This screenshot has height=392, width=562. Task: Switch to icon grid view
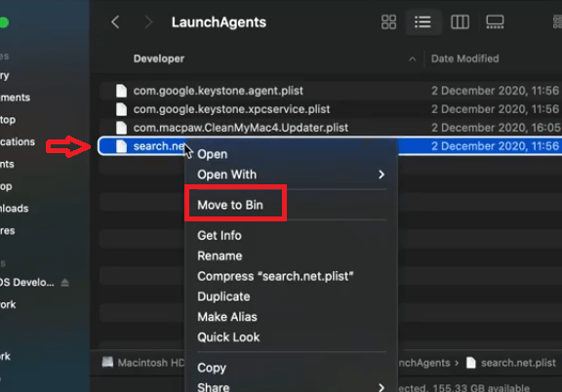click(388, 22)
